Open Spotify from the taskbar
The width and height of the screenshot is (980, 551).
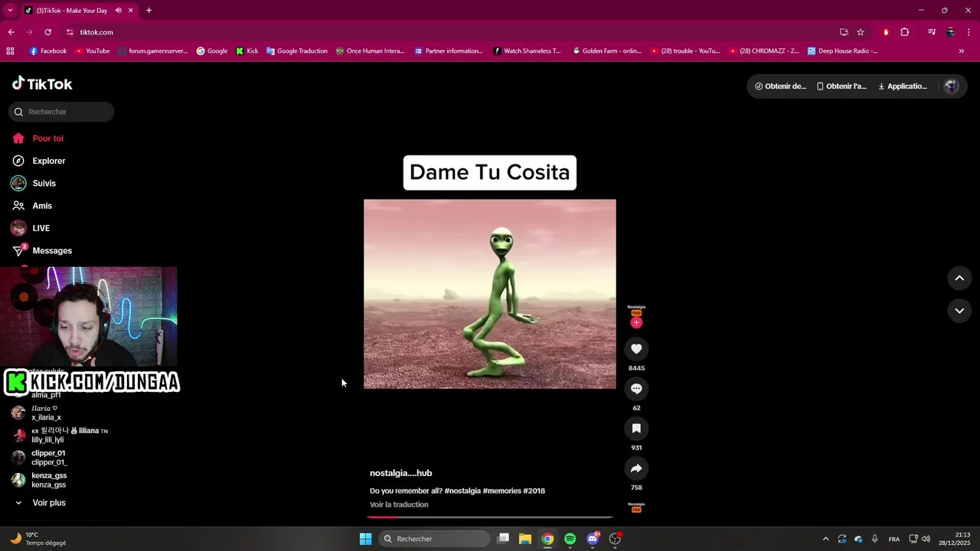click(570, 539)
